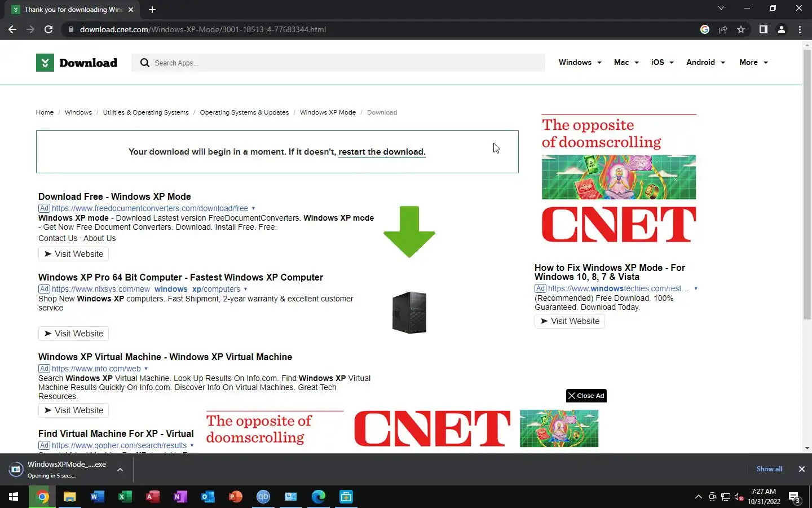The image size is (812, 508).
Task: Click the browser Forward arrow
Action: pos(30,29)
